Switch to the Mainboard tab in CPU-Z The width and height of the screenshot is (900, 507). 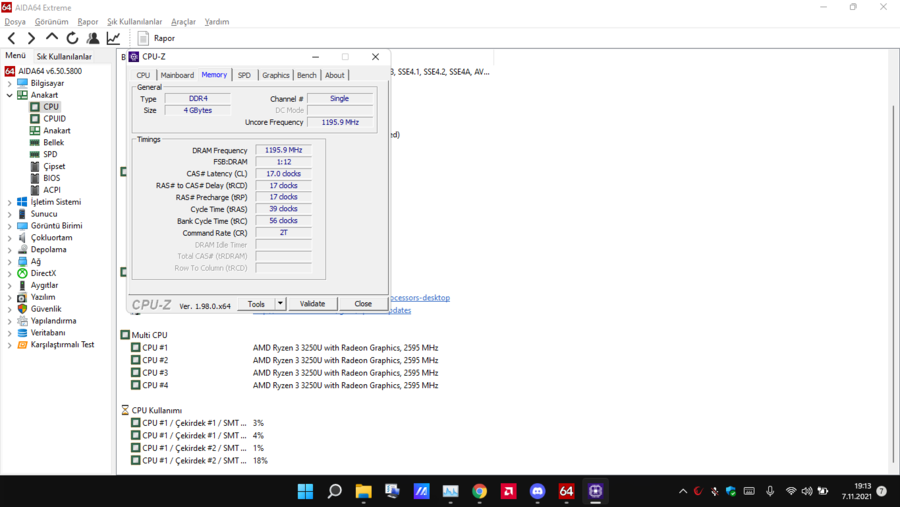pos(177,75)
